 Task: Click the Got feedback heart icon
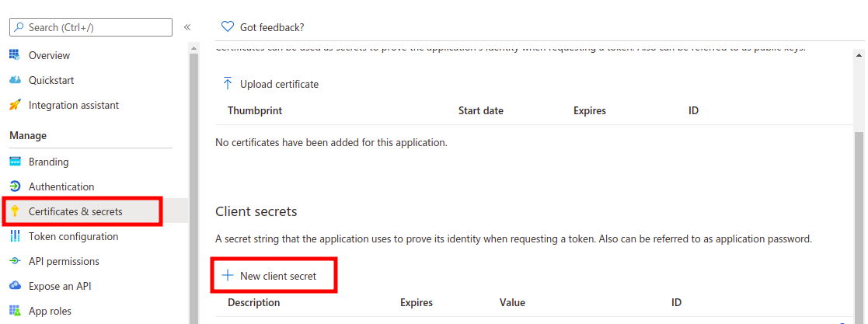tap(228, 27)
